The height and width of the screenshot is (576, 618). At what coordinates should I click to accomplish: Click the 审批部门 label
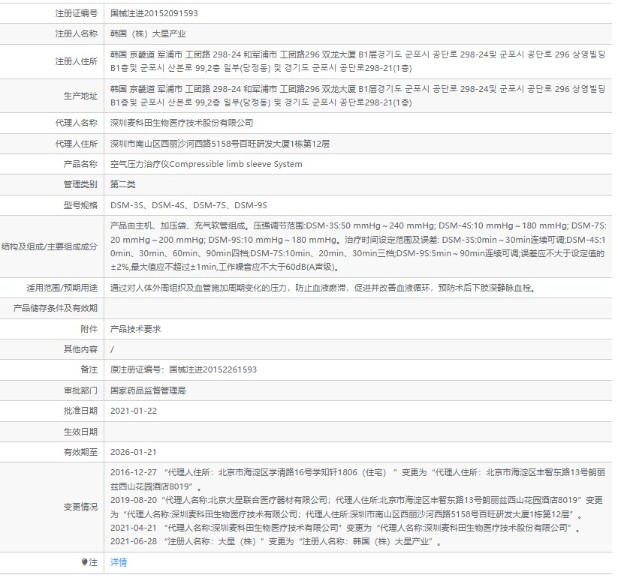[80, 391]
